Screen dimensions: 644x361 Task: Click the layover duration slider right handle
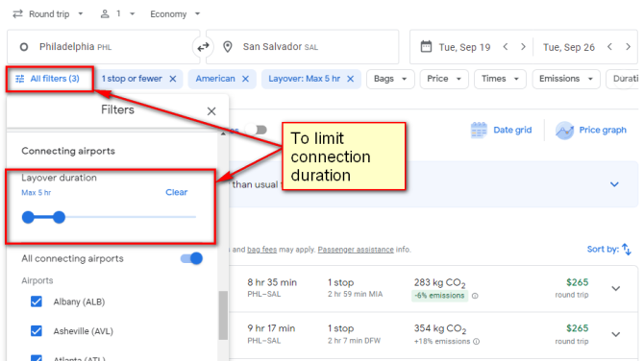click(x=60, y=217)
